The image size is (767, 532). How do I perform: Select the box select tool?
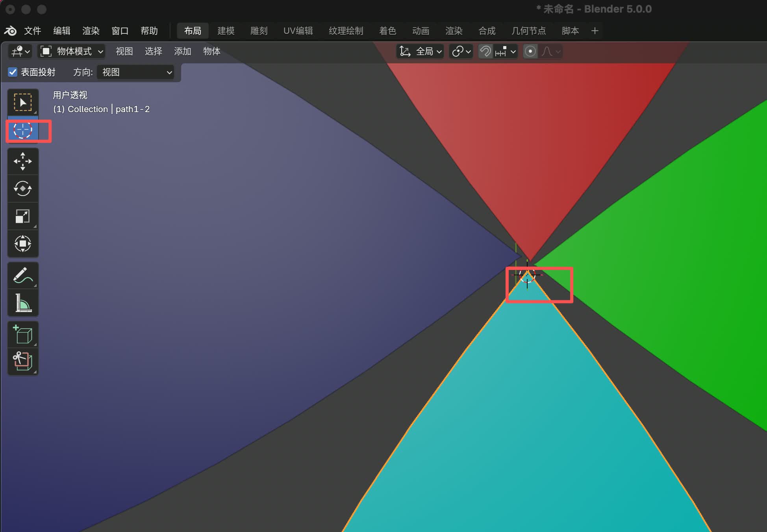click(23, 102)
